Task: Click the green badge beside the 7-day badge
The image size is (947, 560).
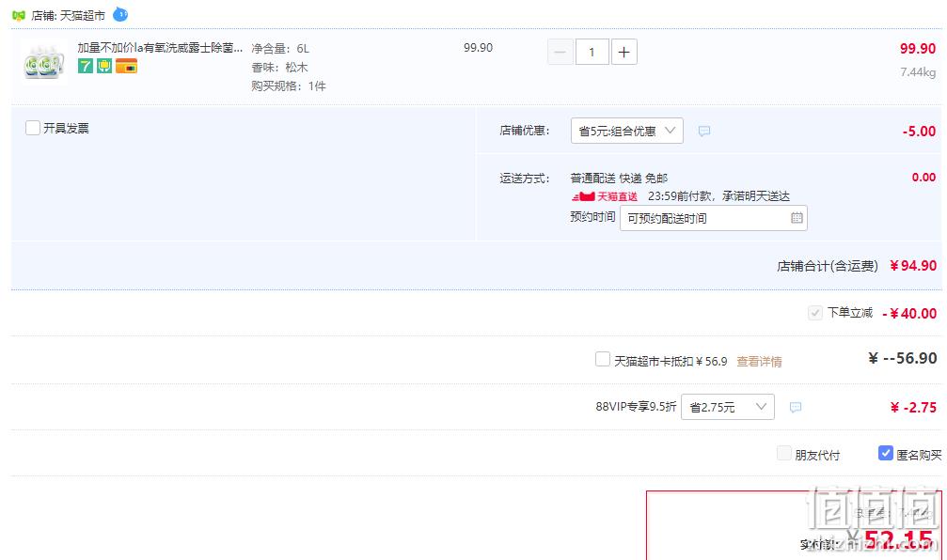Action: tap(104, 66)
